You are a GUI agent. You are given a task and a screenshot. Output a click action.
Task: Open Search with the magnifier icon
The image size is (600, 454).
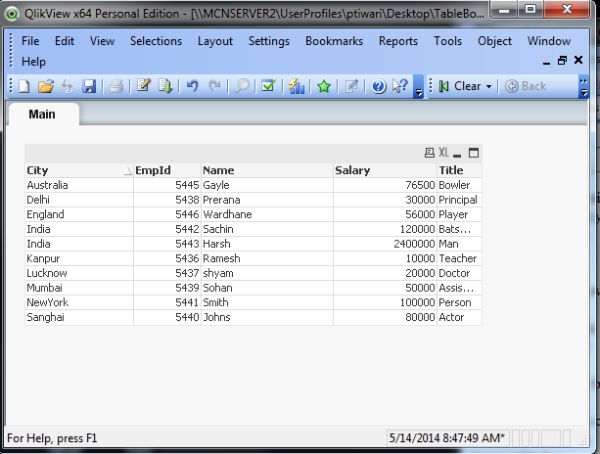pos(242,86)
